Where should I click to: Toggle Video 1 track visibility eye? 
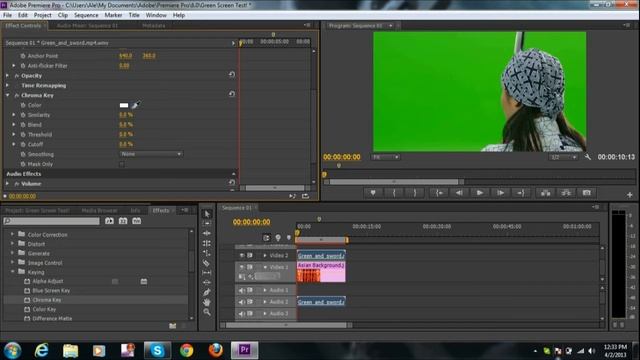242,267
